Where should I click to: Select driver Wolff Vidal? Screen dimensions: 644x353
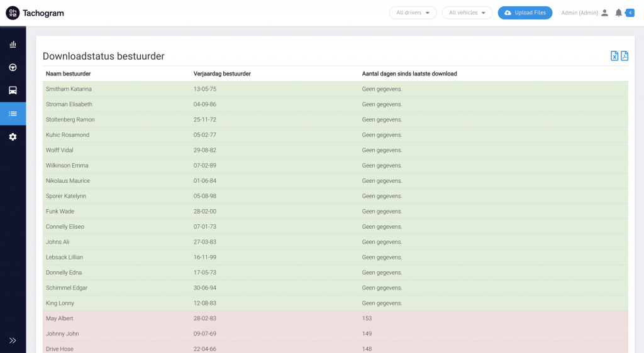point(60,150)
